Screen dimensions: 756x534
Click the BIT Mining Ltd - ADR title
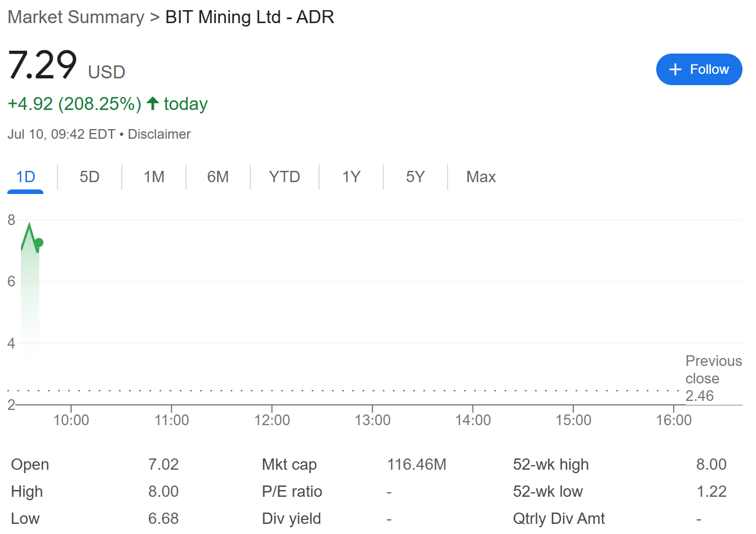tap(250, 17)
